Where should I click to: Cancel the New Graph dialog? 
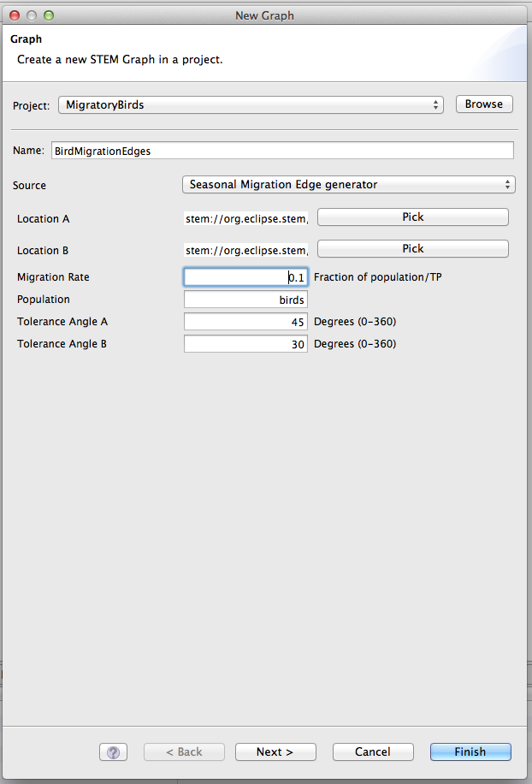tap(373, 751)
